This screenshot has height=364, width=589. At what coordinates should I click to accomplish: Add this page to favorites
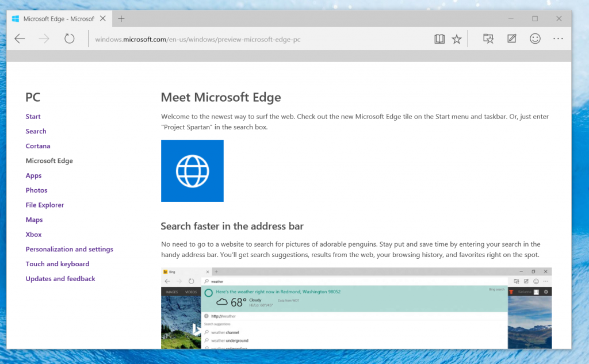pos(456,39)
